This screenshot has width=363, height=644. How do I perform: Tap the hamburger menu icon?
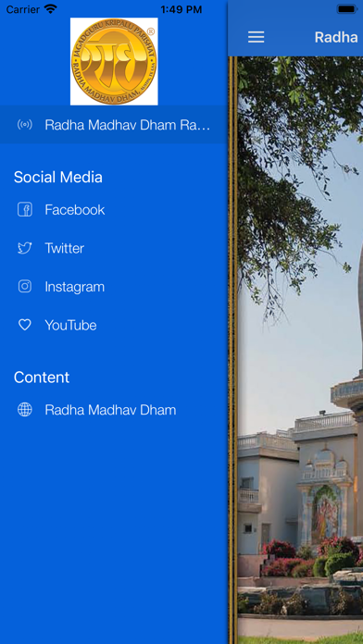click(256, 37)
